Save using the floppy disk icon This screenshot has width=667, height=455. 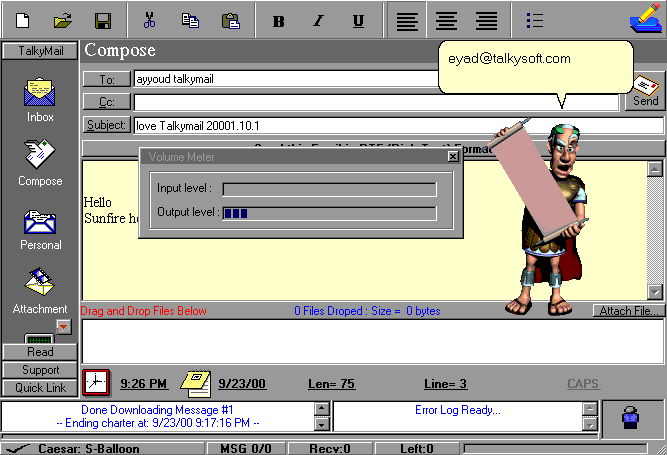pos(103,21)
